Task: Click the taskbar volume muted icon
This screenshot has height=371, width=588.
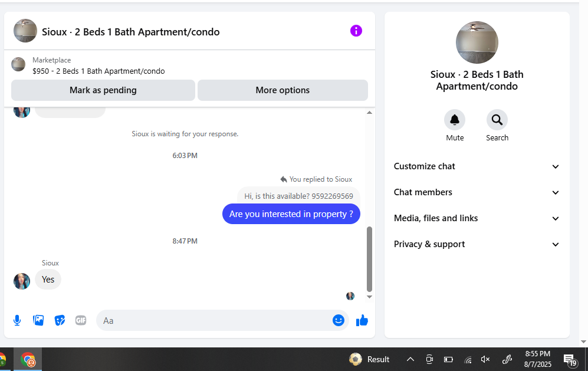Action: (485, 359)
